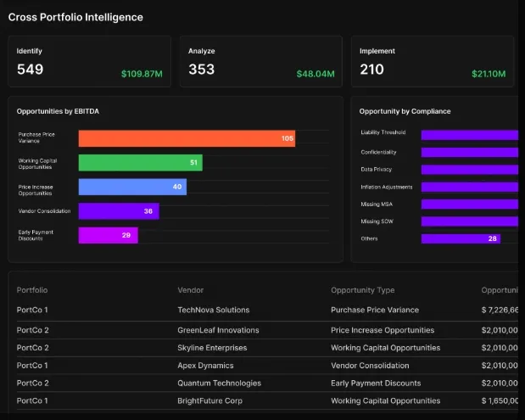Click the $21.10M Implement value
Viewport: 525px width, 420px height.
[x=489, y=74]
